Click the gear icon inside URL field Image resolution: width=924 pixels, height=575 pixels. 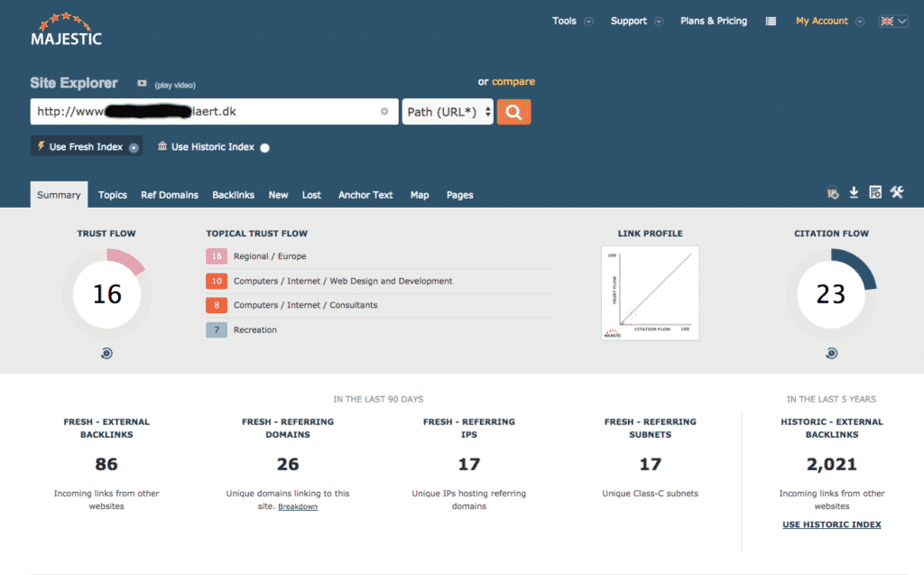coord(384,111)
